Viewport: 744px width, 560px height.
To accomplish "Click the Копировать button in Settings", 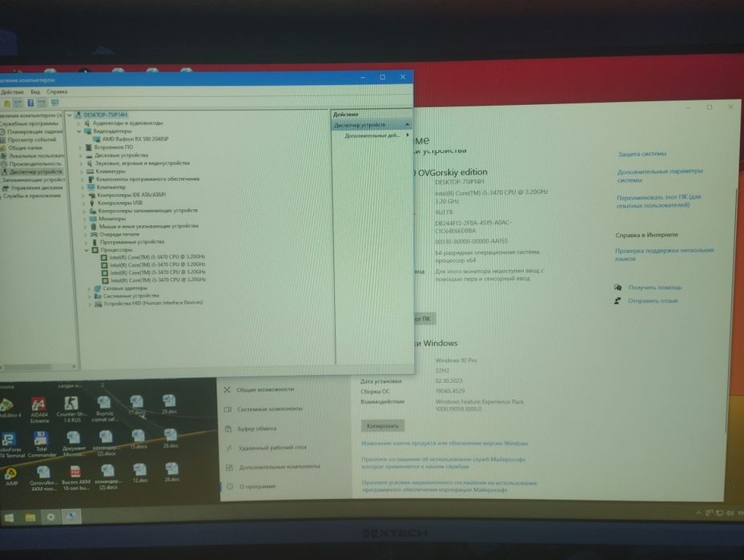I will pos(383,425).
